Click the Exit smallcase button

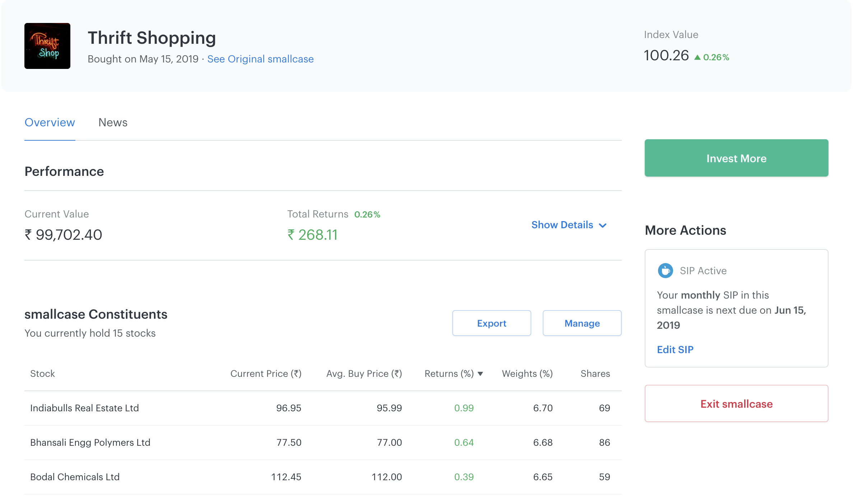(736, 403)
